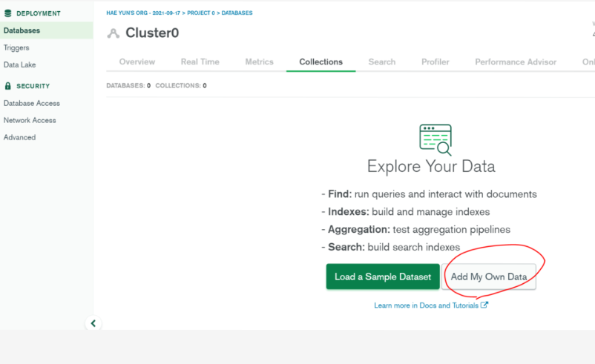Click Load a Sample Dataset button
The width and height of the screenshot is (595, 364).
(383, 277)
